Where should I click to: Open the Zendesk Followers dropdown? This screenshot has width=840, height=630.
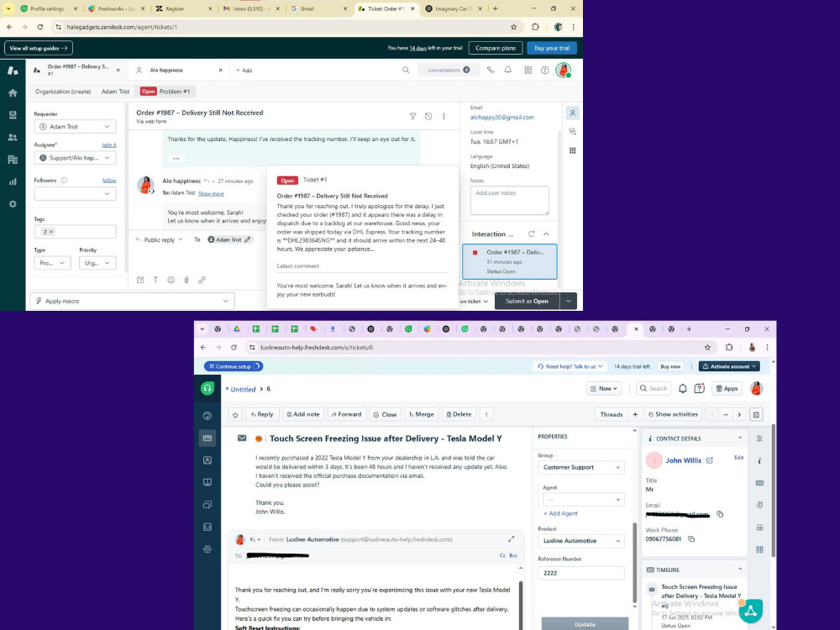pos(75,193)
